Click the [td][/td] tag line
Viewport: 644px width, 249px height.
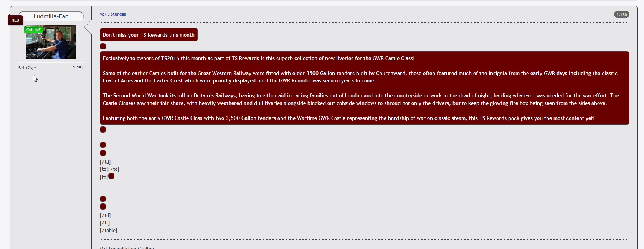109,169
